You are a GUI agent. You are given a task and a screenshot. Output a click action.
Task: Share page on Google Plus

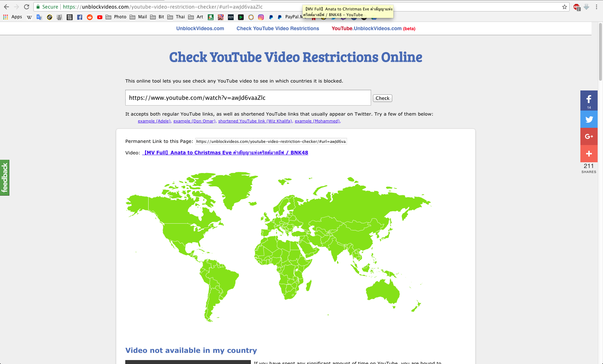tap(589, 136)
